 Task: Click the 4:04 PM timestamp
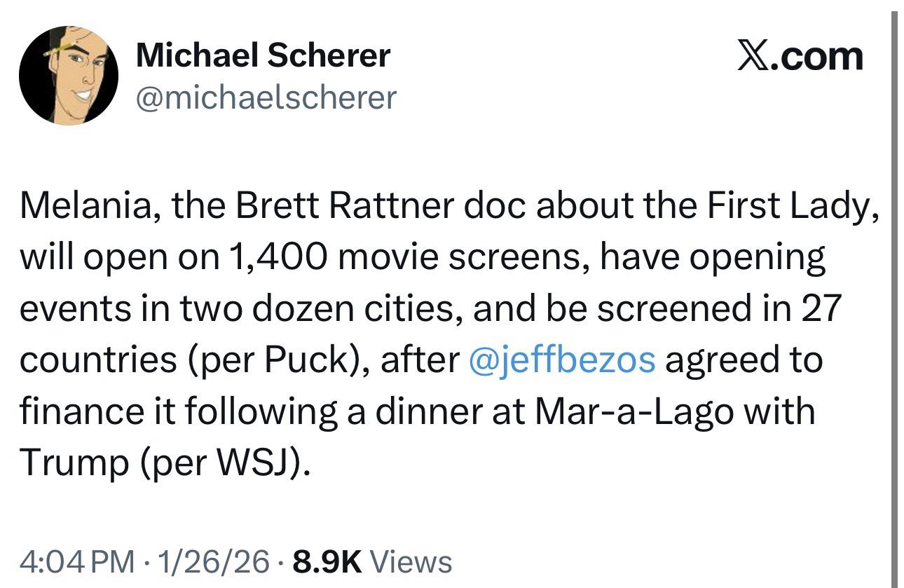(77, 561)
